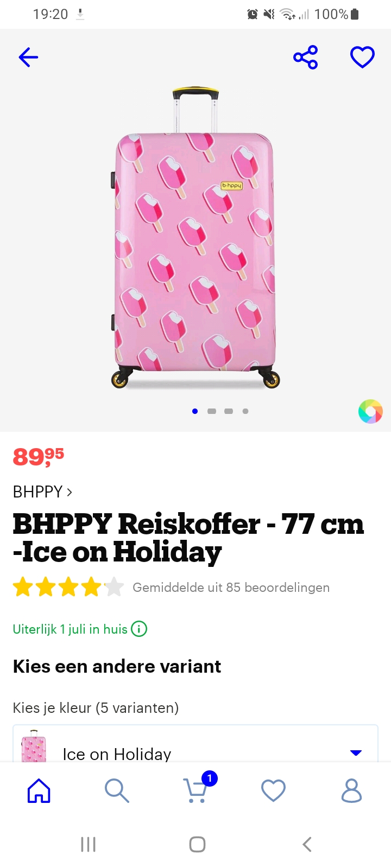Select the last image carousel dot

click(245, 411)
